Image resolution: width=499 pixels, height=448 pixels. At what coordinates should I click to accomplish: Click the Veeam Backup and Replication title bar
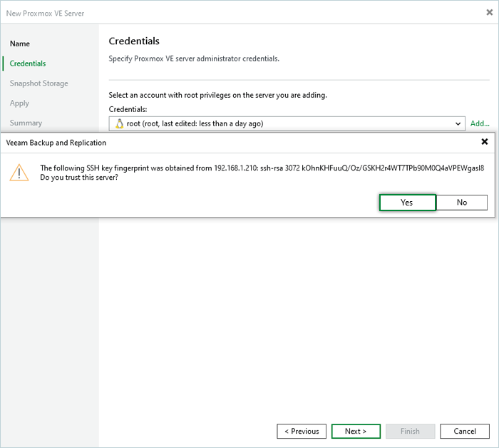214,142
